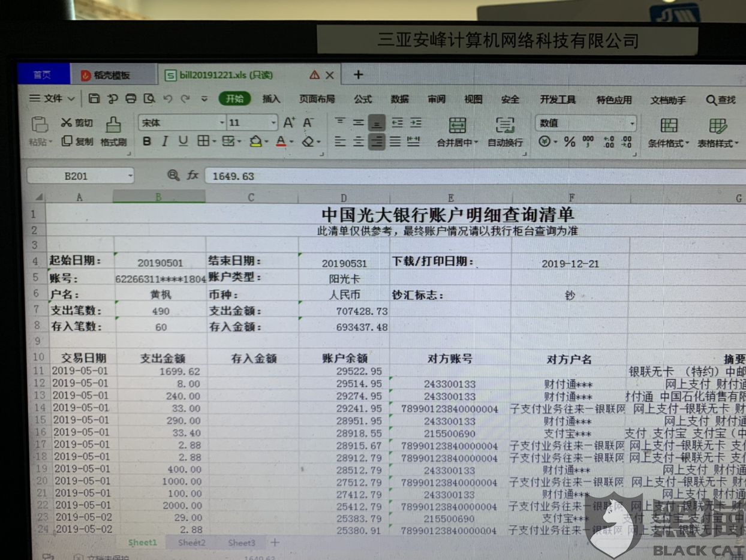Switch to the Review (审阅) tab
Screen dimensions: 746x560
click(x=437, y=99)
